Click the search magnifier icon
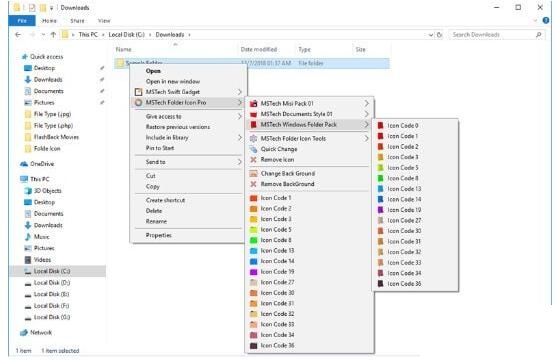 tap(538, 35)
